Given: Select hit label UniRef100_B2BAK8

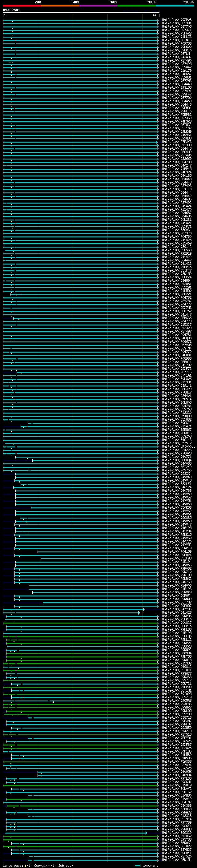Looking at the screenshot, I should (x=177, y=809).
